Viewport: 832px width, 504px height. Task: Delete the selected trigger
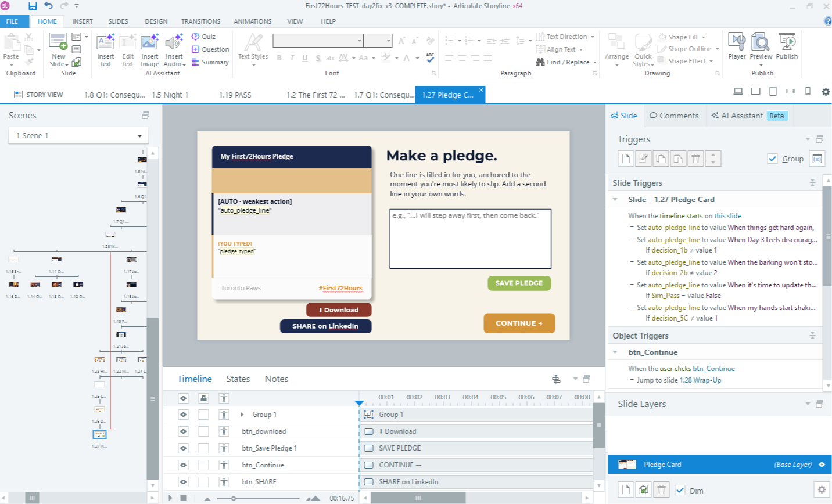pos(695,159)
